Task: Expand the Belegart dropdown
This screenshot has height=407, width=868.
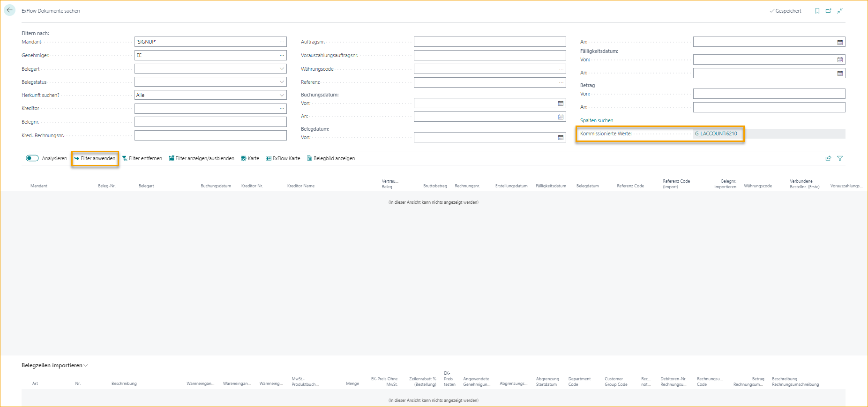Action: (282, 69)
